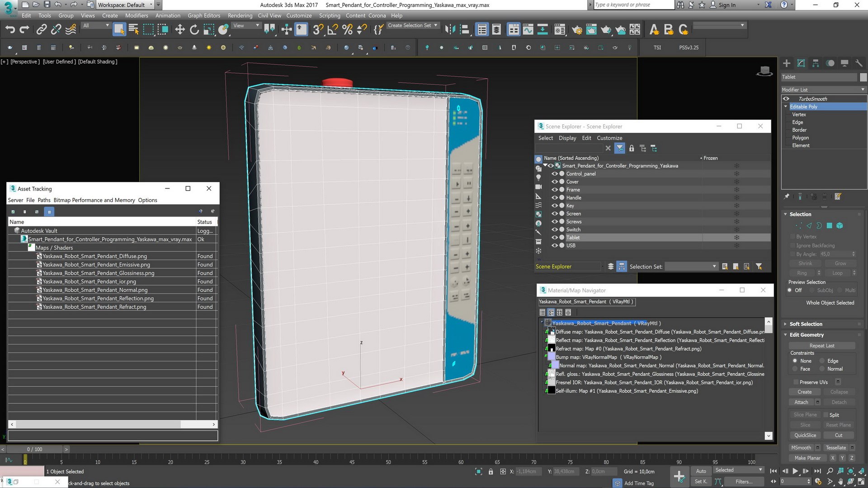This screenshot has width=868, height=488.
Task: Click the Tessellate button
Action: [836, 448]
